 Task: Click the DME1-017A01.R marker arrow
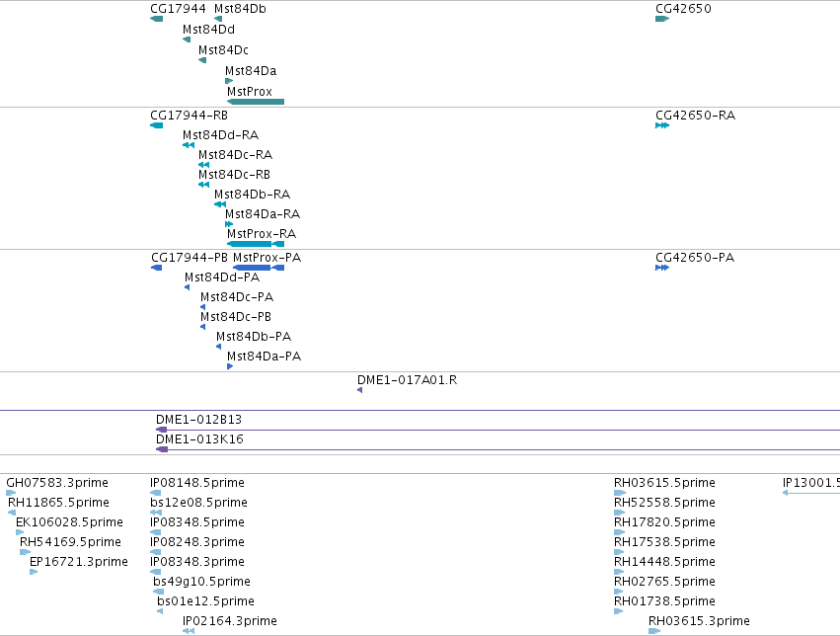coord(360,390)
